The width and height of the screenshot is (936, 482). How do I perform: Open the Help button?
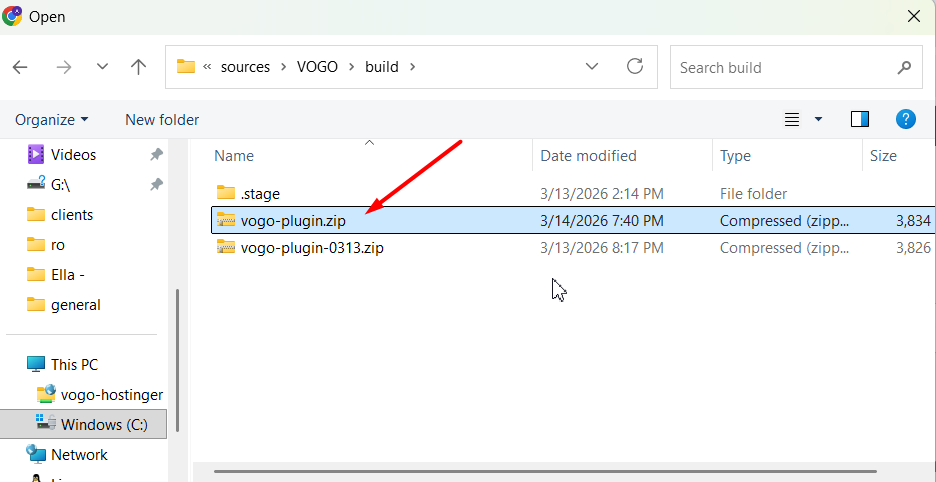click(x=906, y=119)
